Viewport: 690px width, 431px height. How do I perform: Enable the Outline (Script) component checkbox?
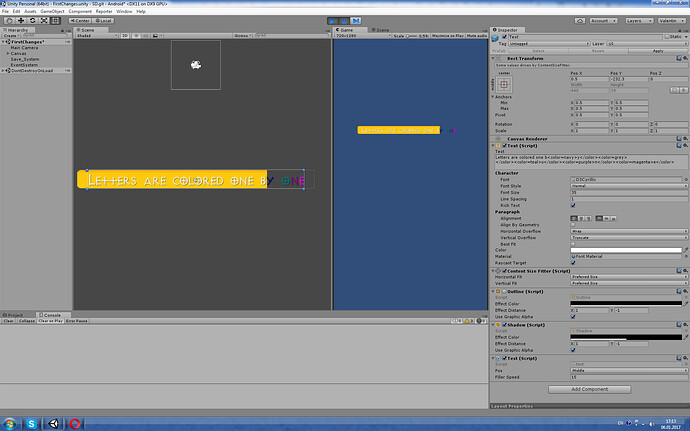point(504,291)
